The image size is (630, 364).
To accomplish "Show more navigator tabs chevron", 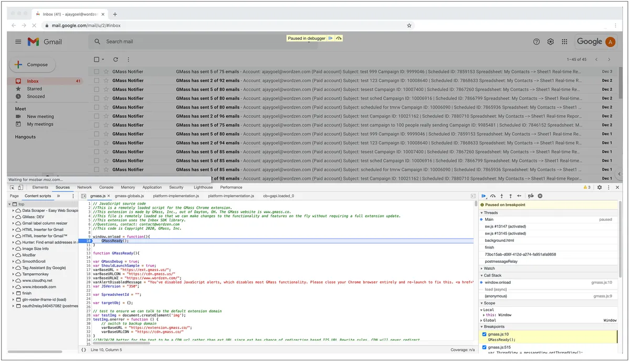I will pos(59,196).
